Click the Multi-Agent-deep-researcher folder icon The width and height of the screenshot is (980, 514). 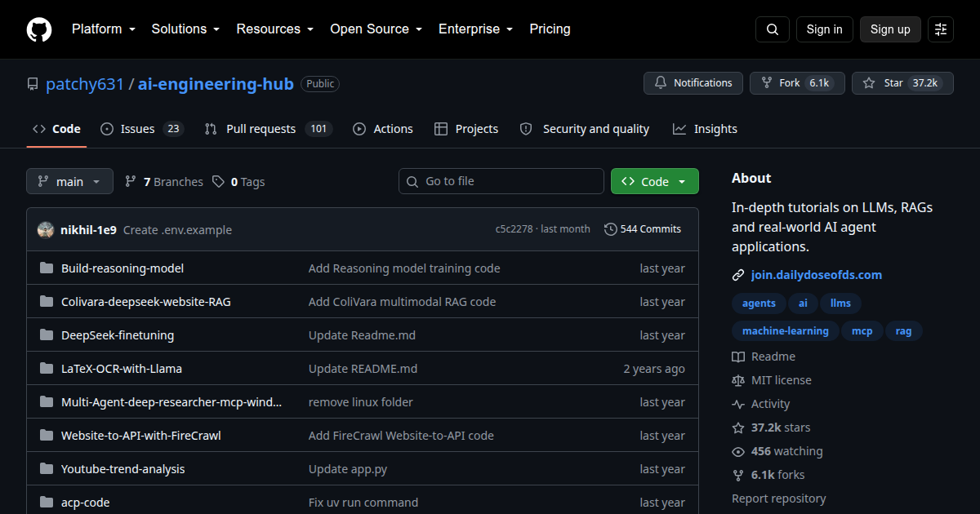pyautogui.click(x=47, y=402)
